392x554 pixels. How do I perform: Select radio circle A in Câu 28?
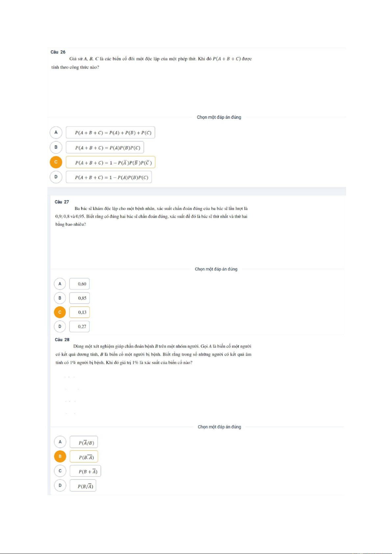60,442
